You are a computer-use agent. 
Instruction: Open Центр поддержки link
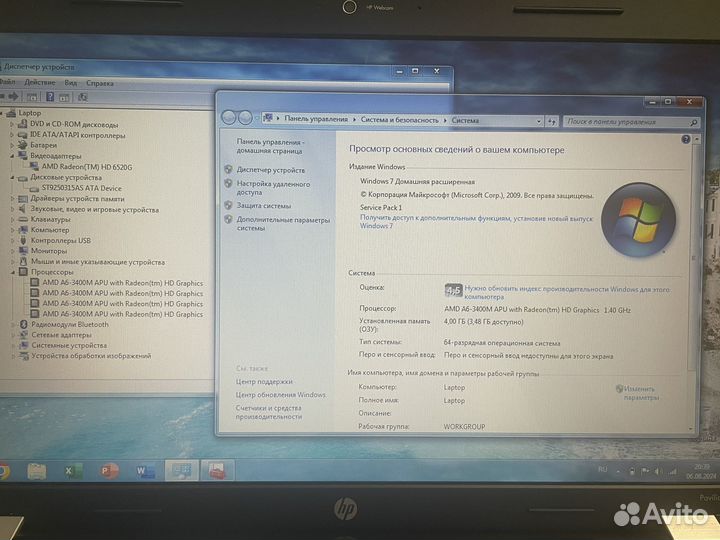click(x=264, y=382)
